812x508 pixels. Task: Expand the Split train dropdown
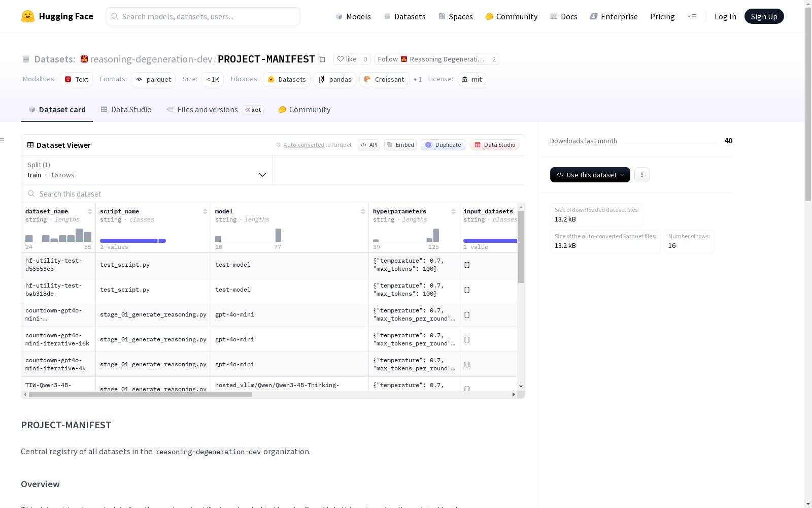click(147, 170)
